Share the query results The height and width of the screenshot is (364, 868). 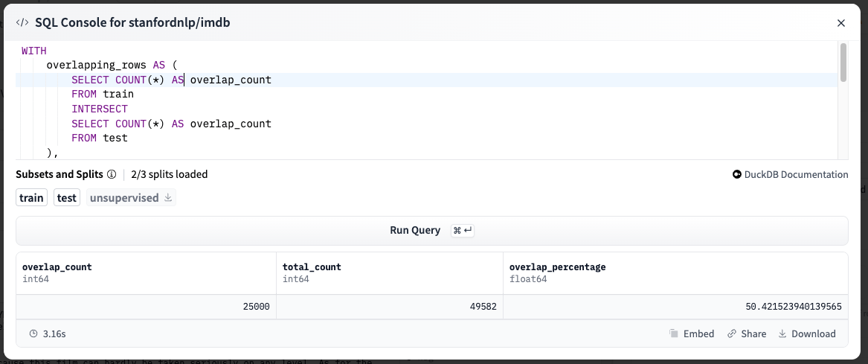coord(747,334)
